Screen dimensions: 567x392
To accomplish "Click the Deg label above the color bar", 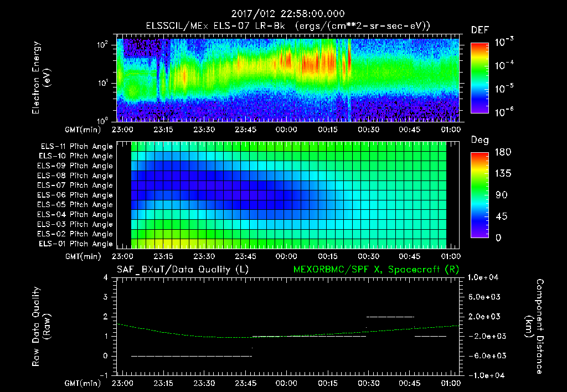I will tap(480, 140).
